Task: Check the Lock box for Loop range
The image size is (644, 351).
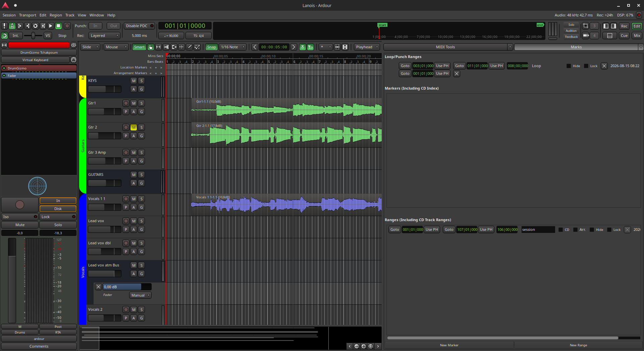Action: (x=586, y=66)
